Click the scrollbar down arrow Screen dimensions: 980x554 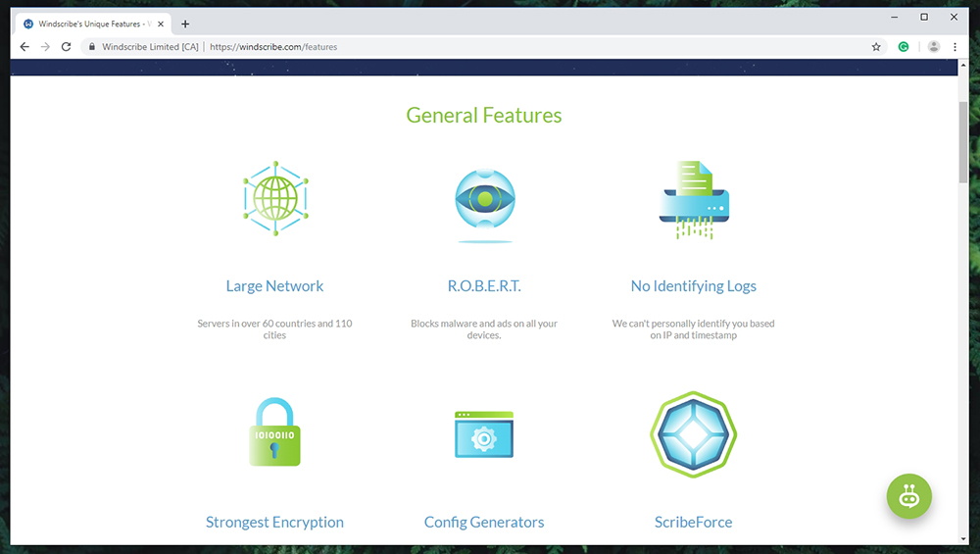coord(963,539)
